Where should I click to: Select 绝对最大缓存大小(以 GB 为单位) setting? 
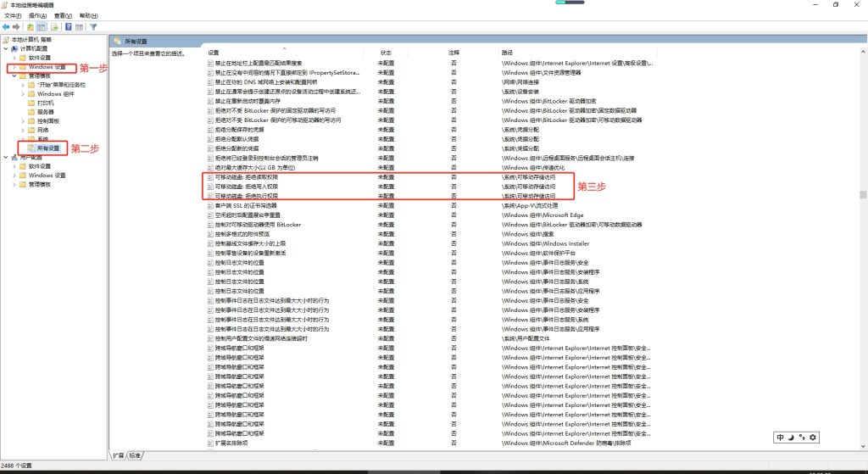click(x=255, y=168)
